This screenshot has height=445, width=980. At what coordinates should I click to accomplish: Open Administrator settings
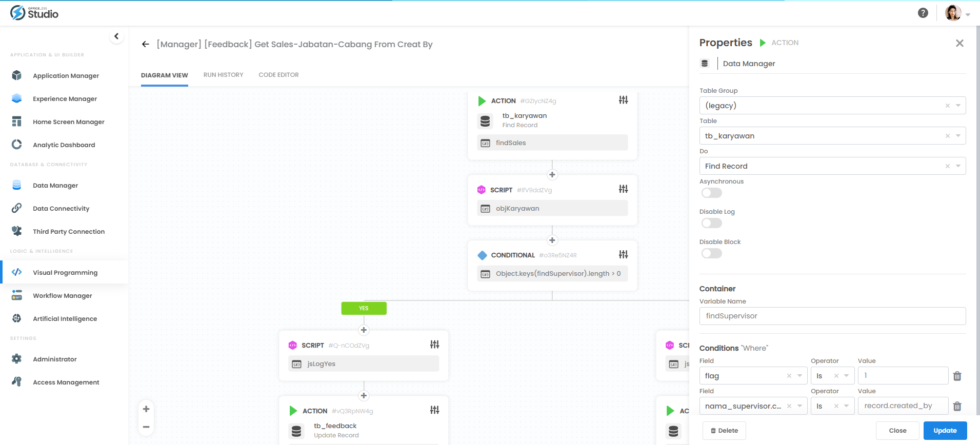54,359
